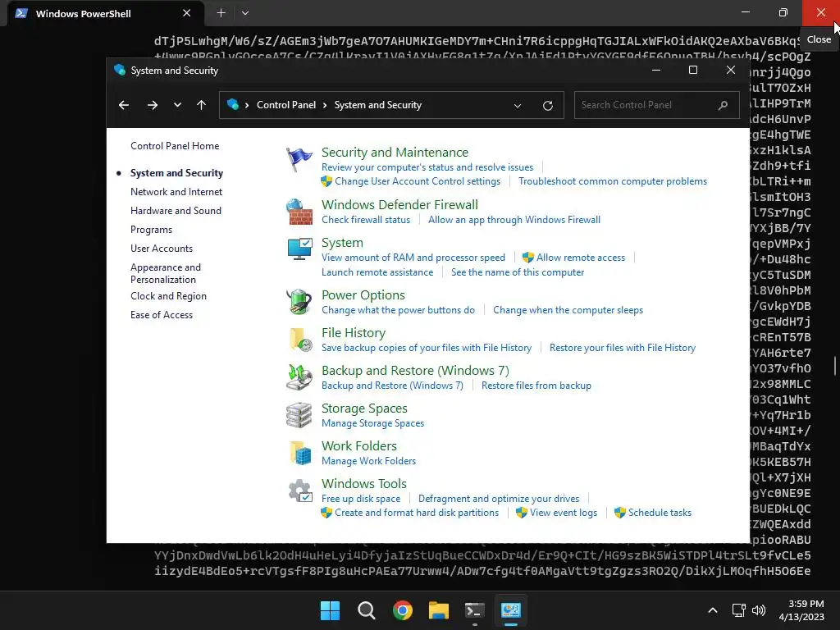The image size is (840, 630).
Task: Launch Google Chrome from taskbar
Action: [402, 610]
